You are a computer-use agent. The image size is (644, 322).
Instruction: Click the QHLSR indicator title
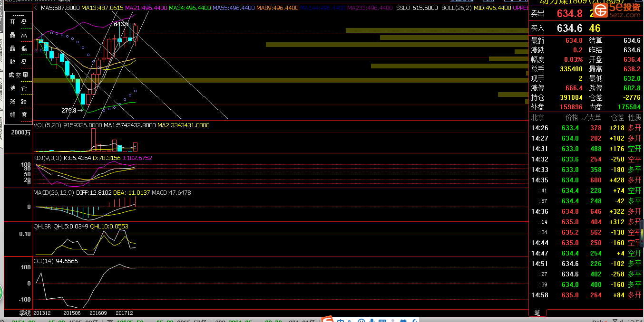point(42,227)
